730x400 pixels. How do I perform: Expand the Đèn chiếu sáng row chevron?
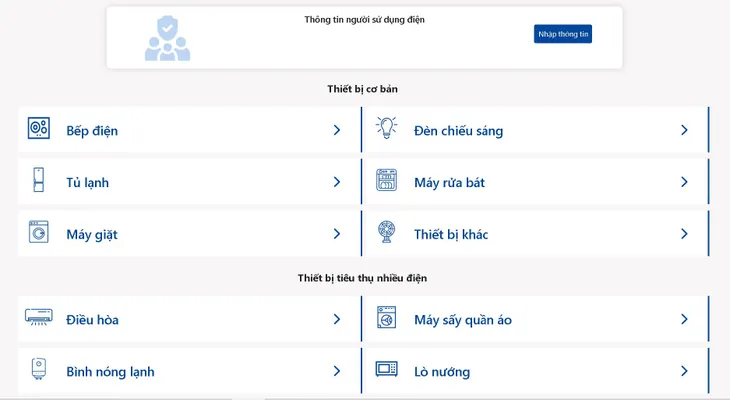684,130
